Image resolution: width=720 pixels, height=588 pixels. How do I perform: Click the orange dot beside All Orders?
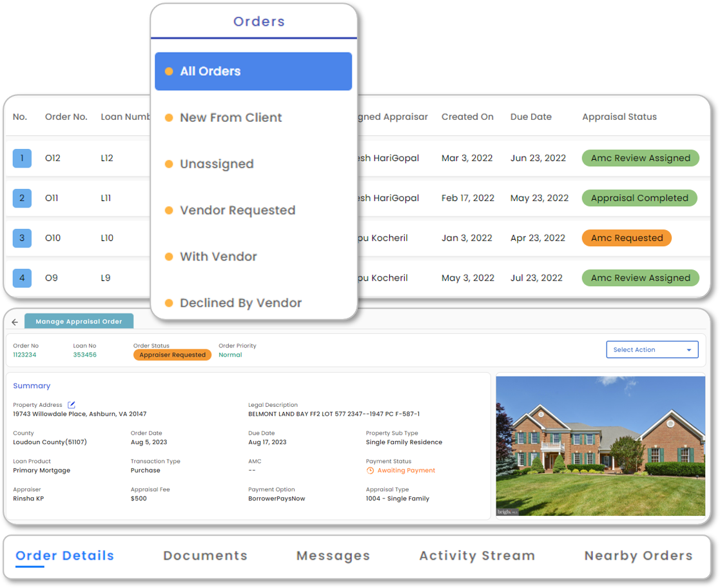tap(169, 71)
